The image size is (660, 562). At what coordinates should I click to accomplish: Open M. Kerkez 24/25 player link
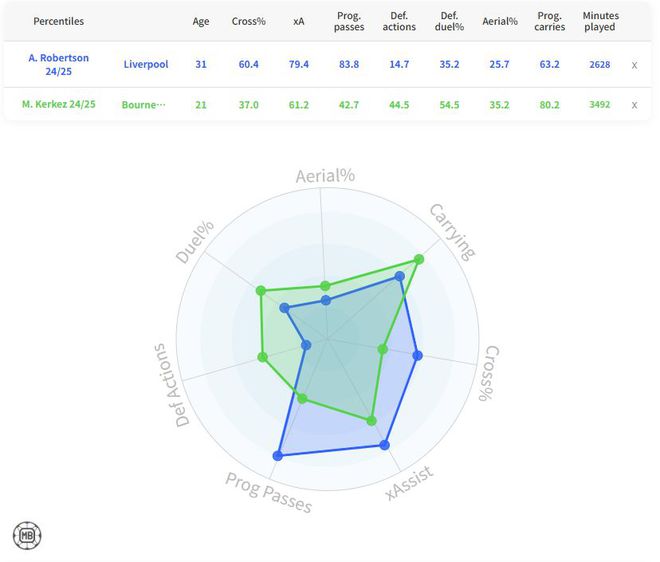pyautogui.click(x=58, y=105)
